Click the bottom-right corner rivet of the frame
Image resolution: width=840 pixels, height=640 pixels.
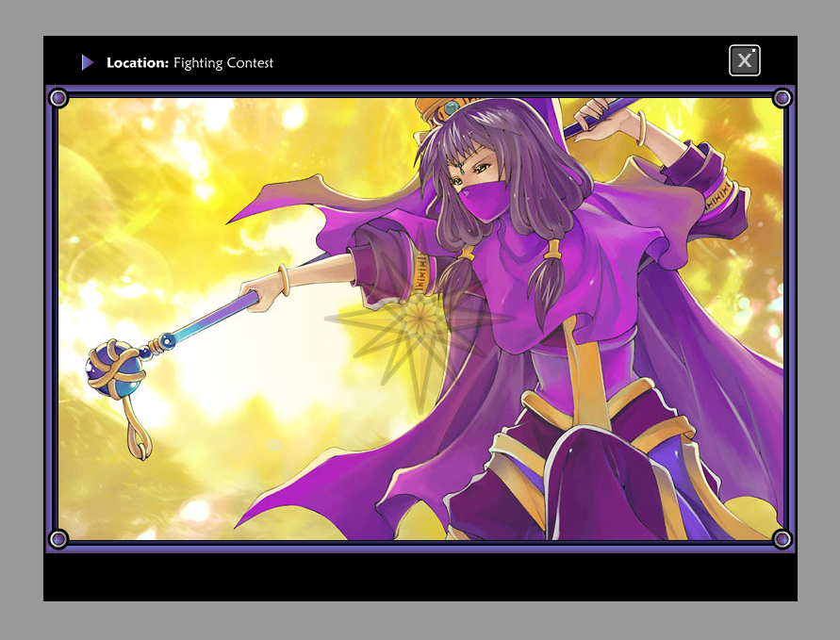point(782,539)
